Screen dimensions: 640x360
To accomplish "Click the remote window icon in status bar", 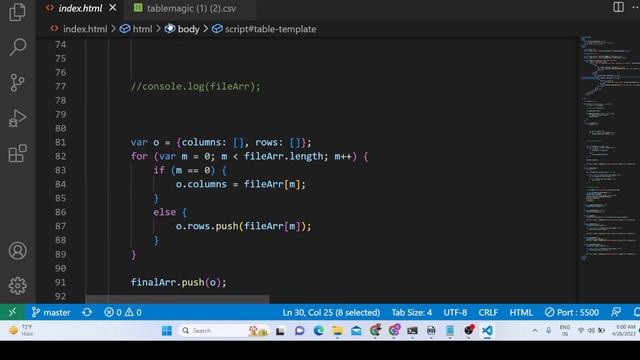I will [12, 312].
